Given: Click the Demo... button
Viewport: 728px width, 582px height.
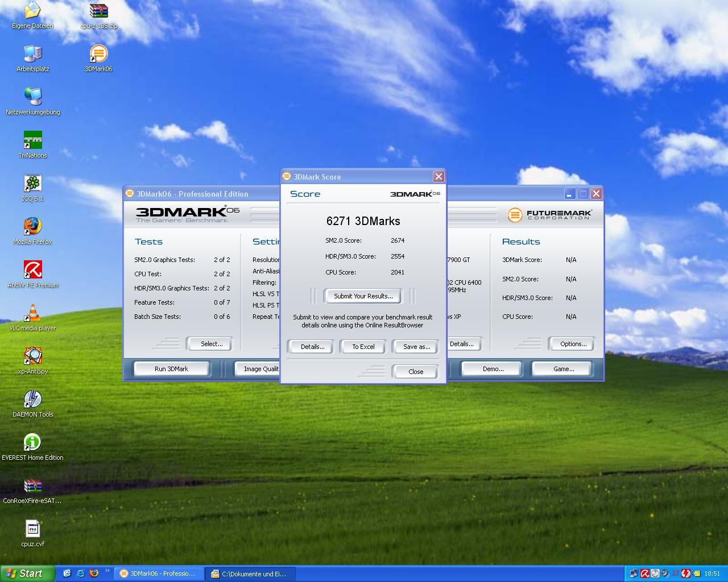Looking at the screenshot, I should (493, 369).
